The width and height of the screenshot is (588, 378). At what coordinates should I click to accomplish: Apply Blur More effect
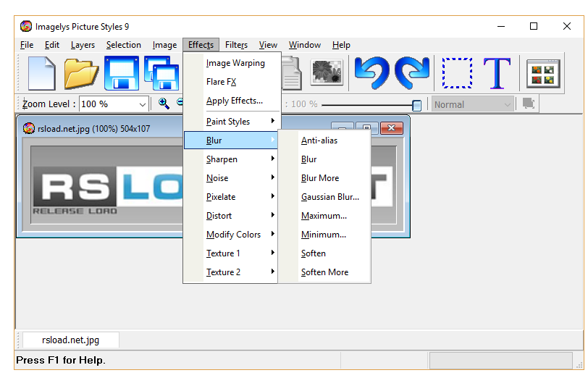[324, 177]
